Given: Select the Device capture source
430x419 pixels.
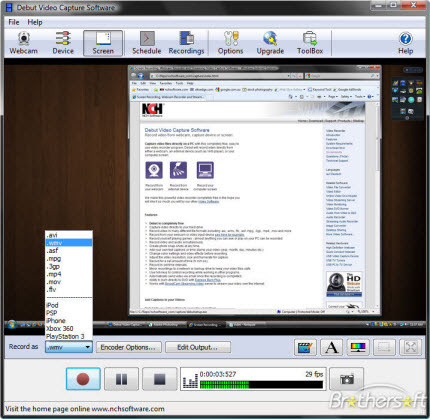Looking at the screenshot, I should pos(63,43).
